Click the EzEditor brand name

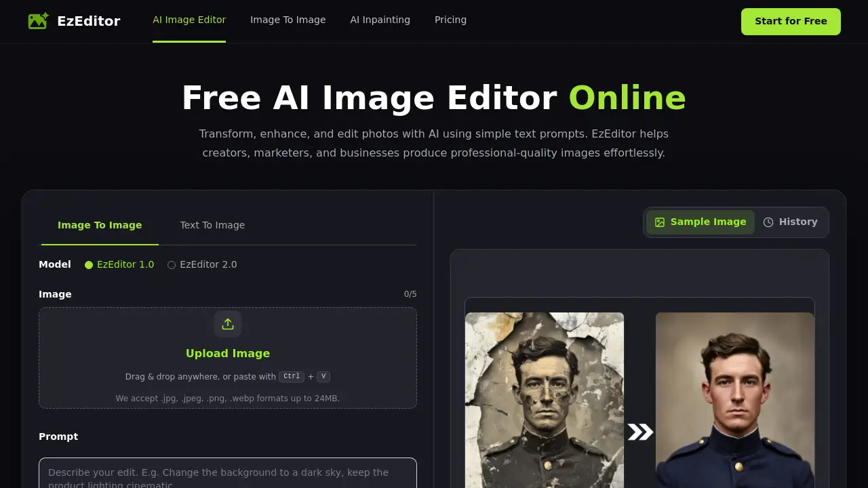click(89, 21)
